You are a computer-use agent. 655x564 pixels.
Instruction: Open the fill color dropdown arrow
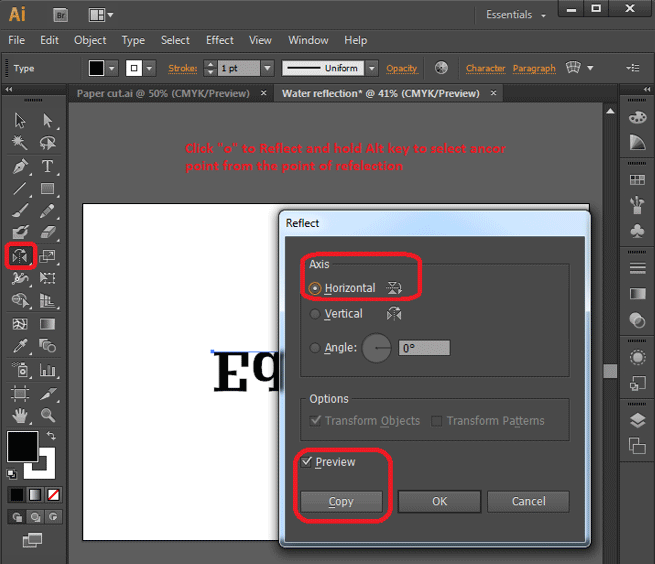pos(112,68)
